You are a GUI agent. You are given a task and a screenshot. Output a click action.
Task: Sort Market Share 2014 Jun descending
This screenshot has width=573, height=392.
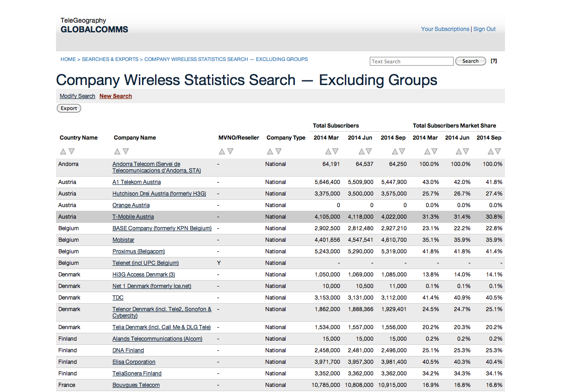[466, 151]
